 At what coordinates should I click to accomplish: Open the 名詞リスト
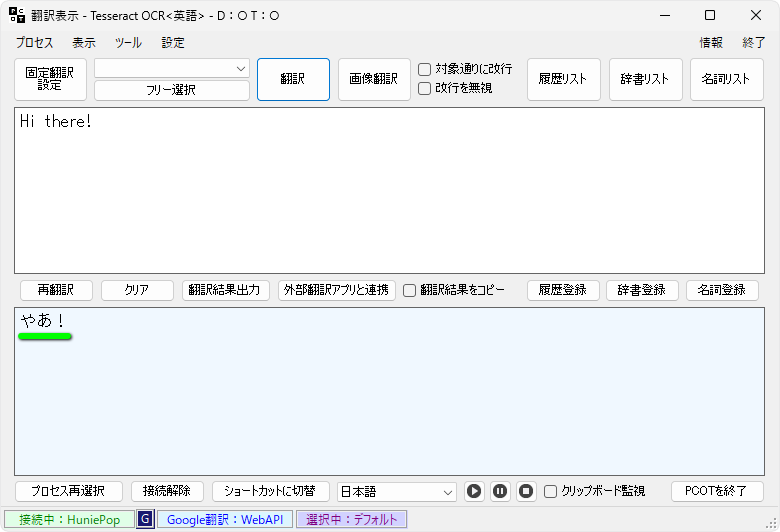click(726, 80)
